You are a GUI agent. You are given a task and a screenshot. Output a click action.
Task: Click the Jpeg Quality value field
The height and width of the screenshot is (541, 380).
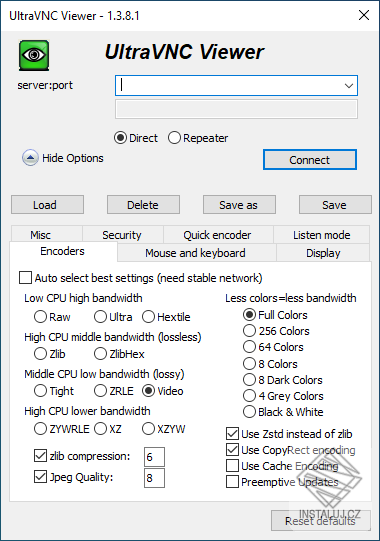coord(154,478)
